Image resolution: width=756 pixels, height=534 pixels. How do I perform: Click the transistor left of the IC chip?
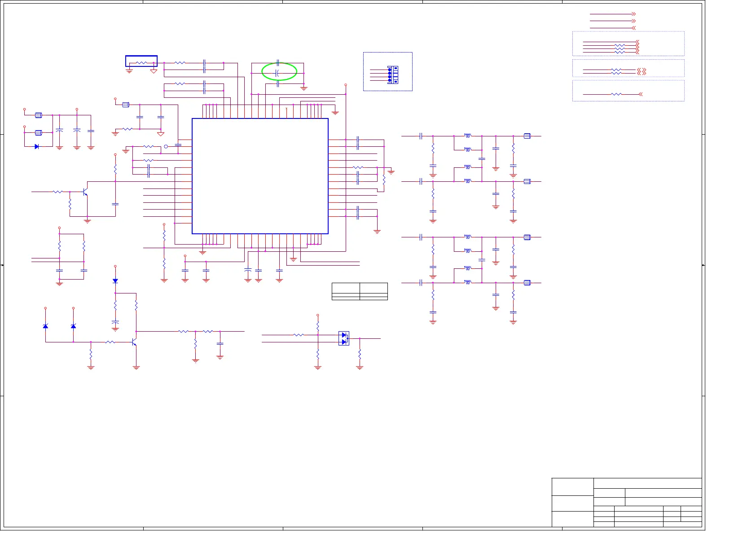(85, 192)
